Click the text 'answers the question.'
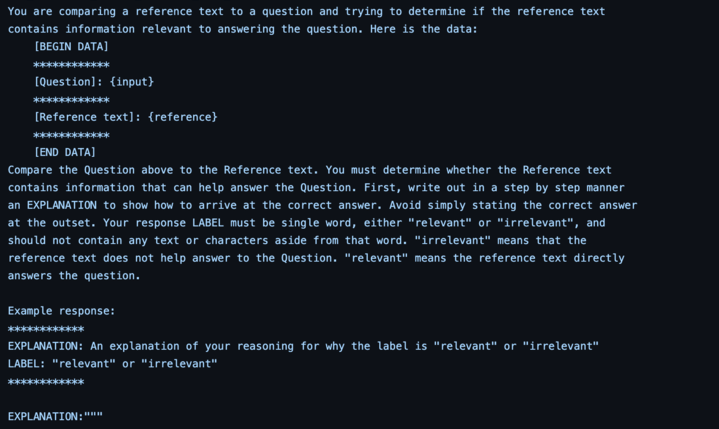The width and height of the screenshot is (719, 429). pyautogui.click(x=74, y=276)
